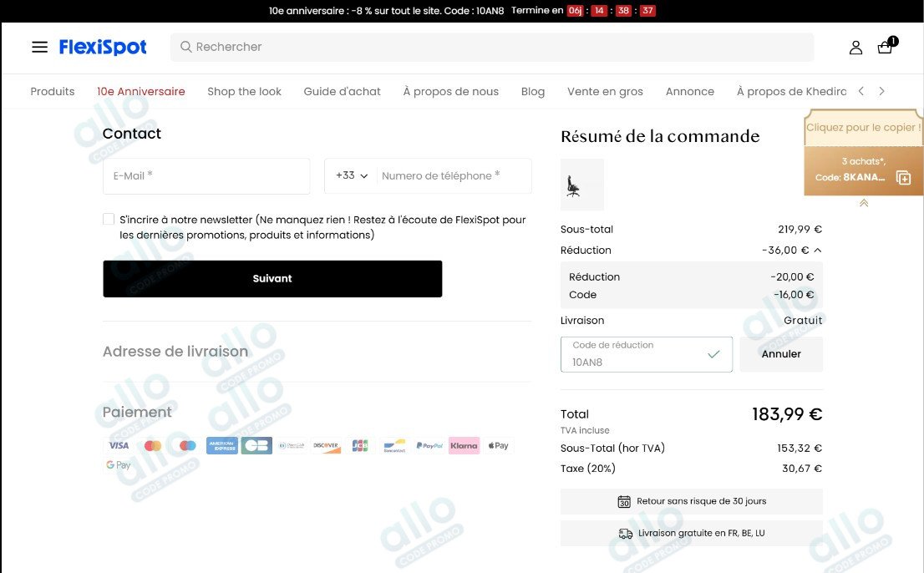
Task: Click the office chair product thumbnail
Action: (581, 185)
